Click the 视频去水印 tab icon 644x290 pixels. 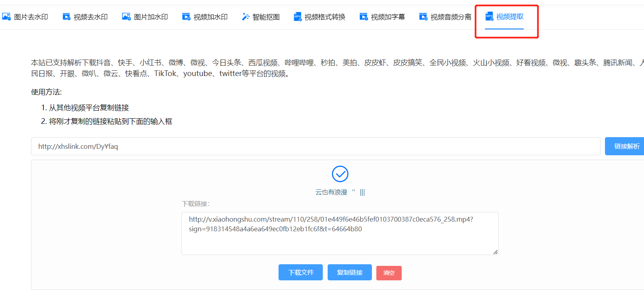click(66, 17)
